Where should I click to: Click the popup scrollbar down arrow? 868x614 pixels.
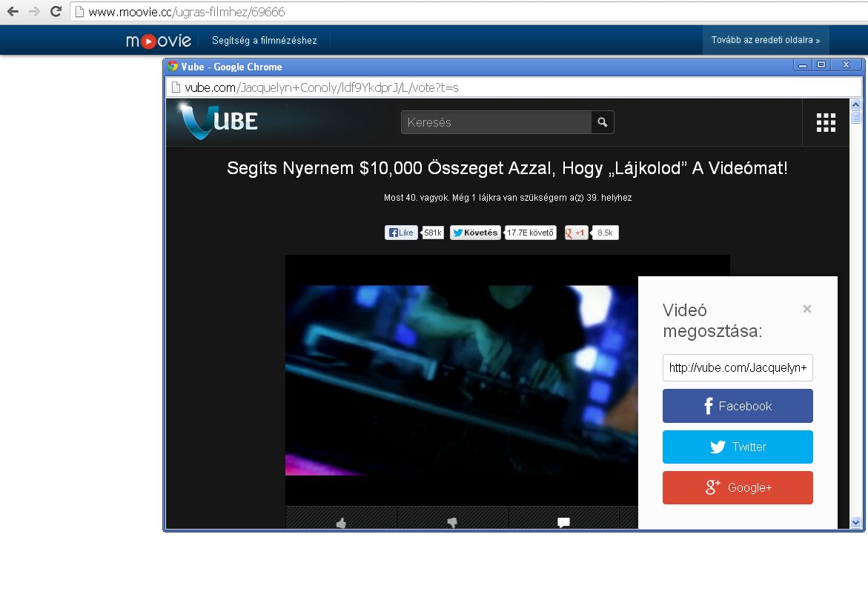(856, 522)
